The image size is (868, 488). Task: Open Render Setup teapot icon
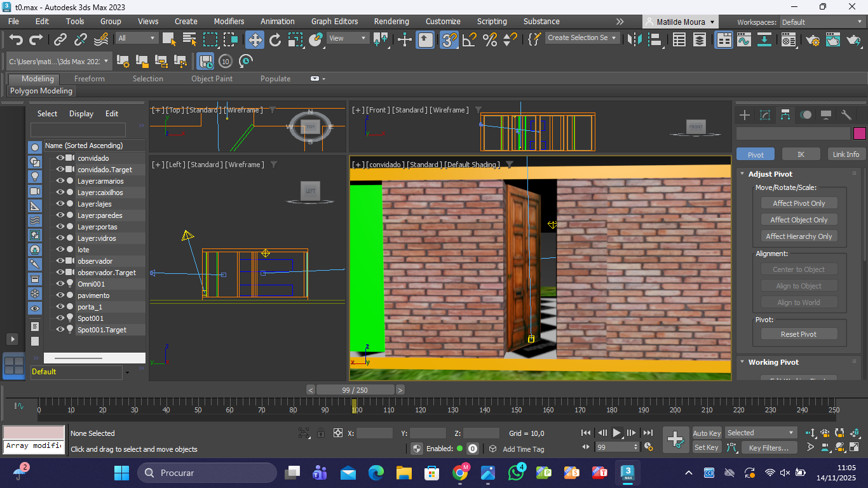pyautogui.click(x=813, y=40)
